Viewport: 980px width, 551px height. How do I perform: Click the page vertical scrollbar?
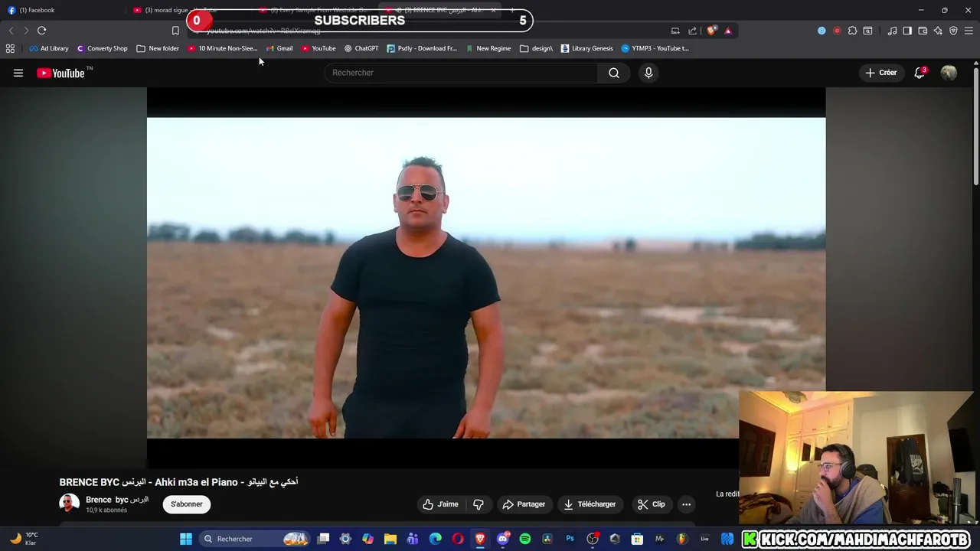975,126
